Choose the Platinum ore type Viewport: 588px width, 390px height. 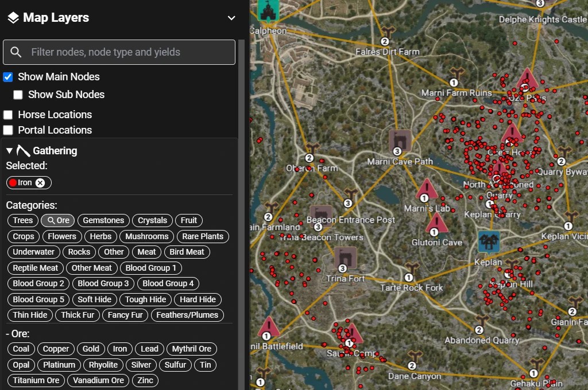(x=59, y=365)
